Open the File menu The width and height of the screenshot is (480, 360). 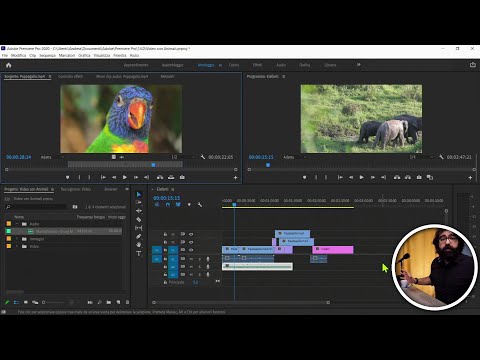[x=5, y=55]
